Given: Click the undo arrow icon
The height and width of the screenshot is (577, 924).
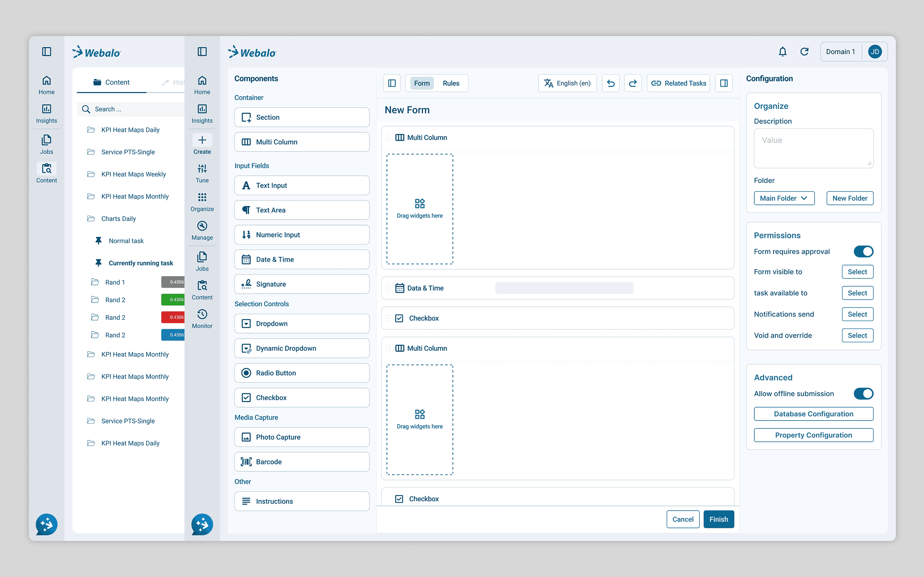Looking at the screenshot, I should (x=611, y=83).
